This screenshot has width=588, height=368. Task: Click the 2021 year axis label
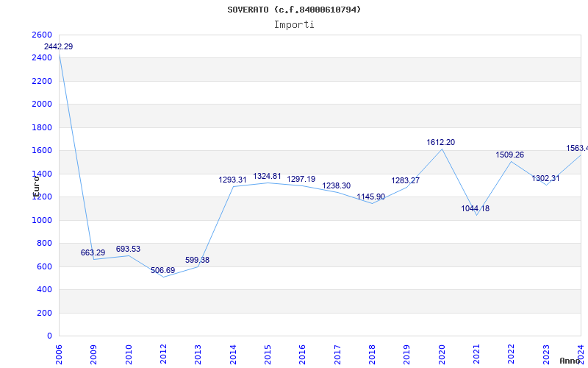[476, 353]
